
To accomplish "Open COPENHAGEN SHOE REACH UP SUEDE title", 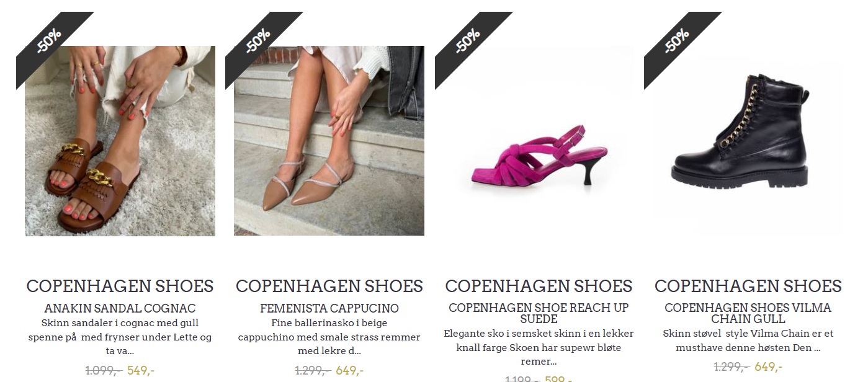I will tap(539, 313).
